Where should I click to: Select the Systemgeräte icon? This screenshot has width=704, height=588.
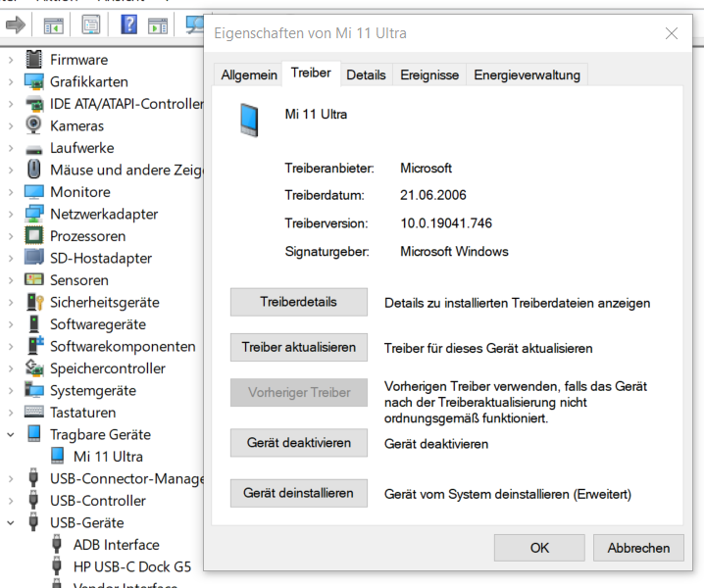(34, 390)
